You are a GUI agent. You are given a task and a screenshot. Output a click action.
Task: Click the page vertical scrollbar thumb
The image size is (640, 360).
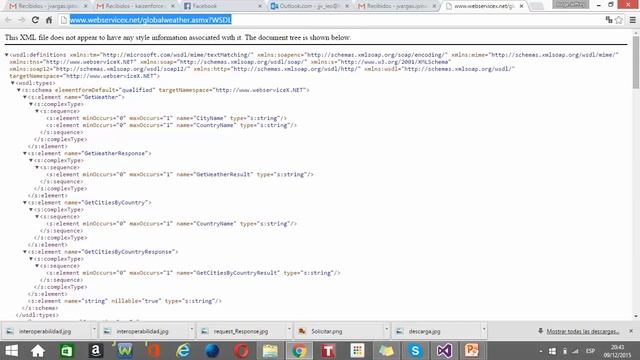[636, 63]
